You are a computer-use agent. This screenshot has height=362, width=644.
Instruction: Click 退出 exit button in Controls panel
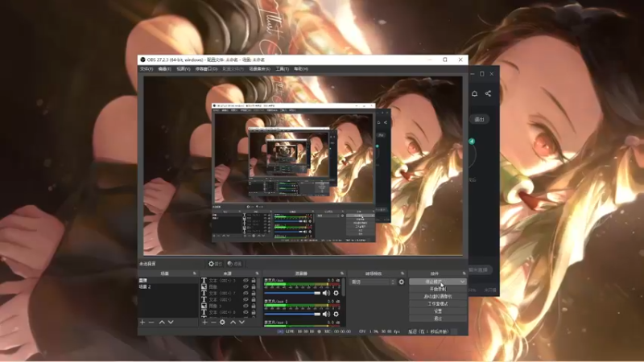pyautogui.click(x=438, y=319)
